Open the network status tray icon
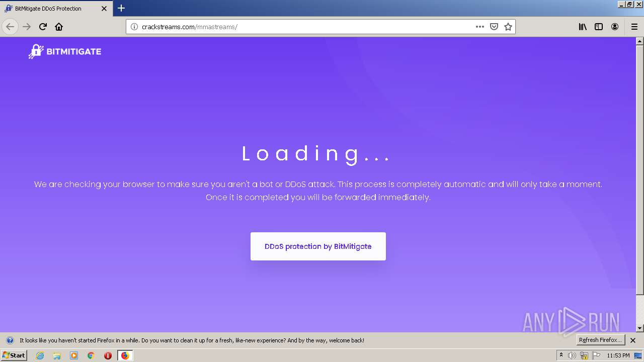 (584, 355)
